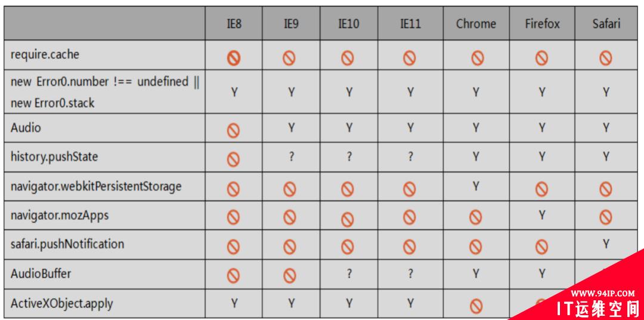Click the IE11 column header
Viewport: 644px width, 320px height.
coord(410,23)
